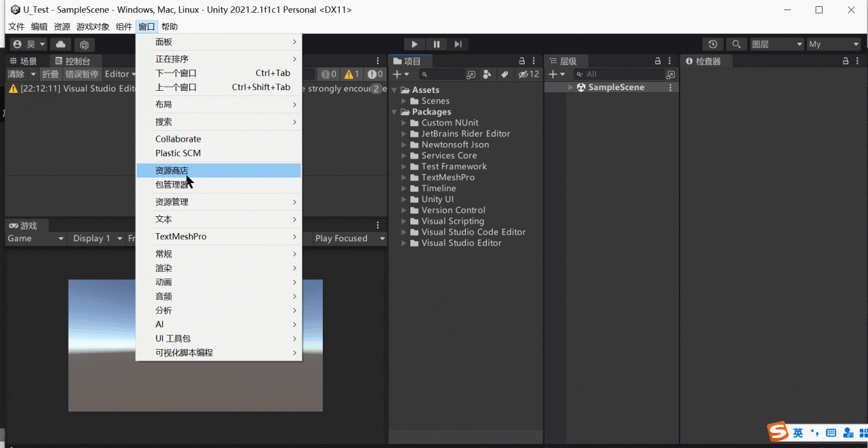Toggle hidden packages visibility showing 12
Screen dimensions: 868x448
click(x=528, y=75)
